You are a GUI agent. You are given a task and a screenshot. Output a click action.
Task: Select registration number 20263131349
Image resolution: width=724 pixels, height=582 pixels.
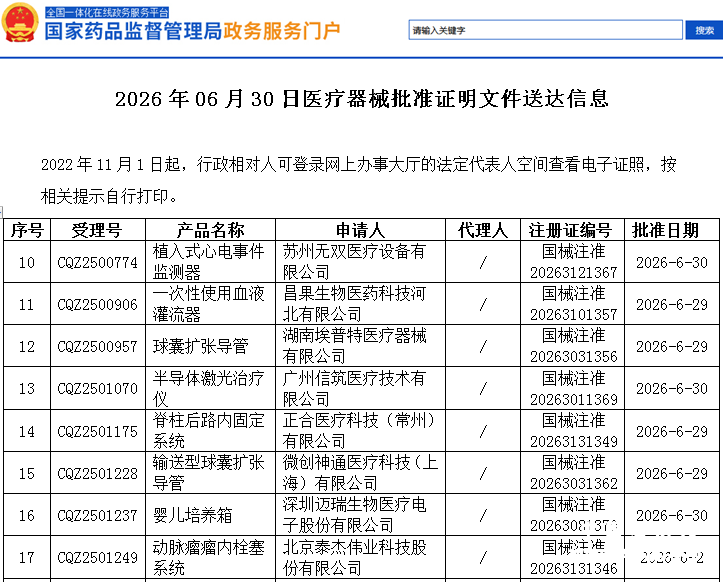(x=573, y=442)
